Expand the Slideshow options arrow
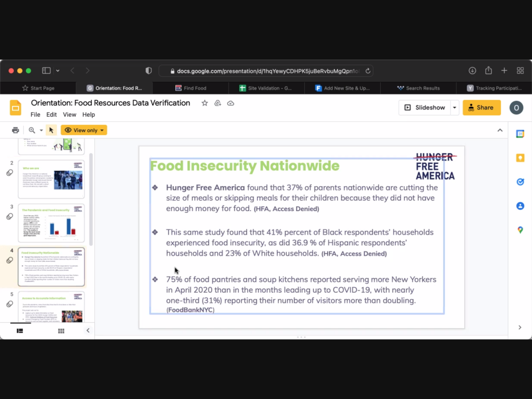532x399 pixels. pos(455,108)
